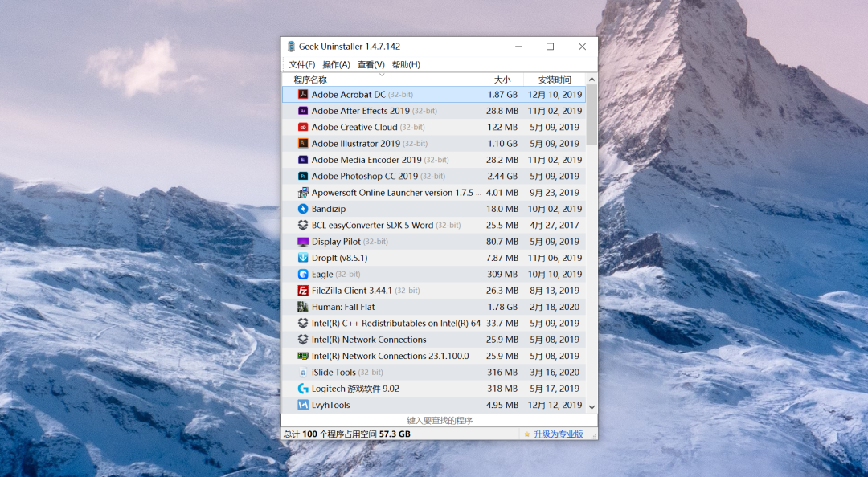
Task: Select the Adobe After Effects 2019 icon
Action: tap(303, 111)
